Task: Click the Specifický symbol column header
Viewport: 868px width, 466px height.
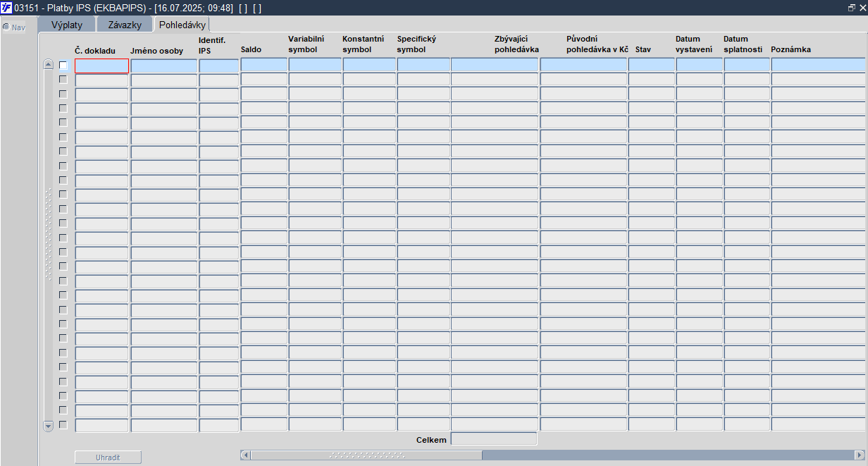Action: tap(416, 44)
